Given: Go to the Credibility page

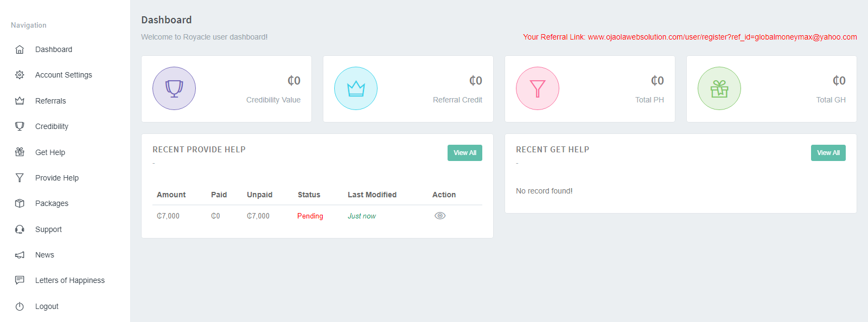Looking at the screenshot, I should (x=52, y=126).
